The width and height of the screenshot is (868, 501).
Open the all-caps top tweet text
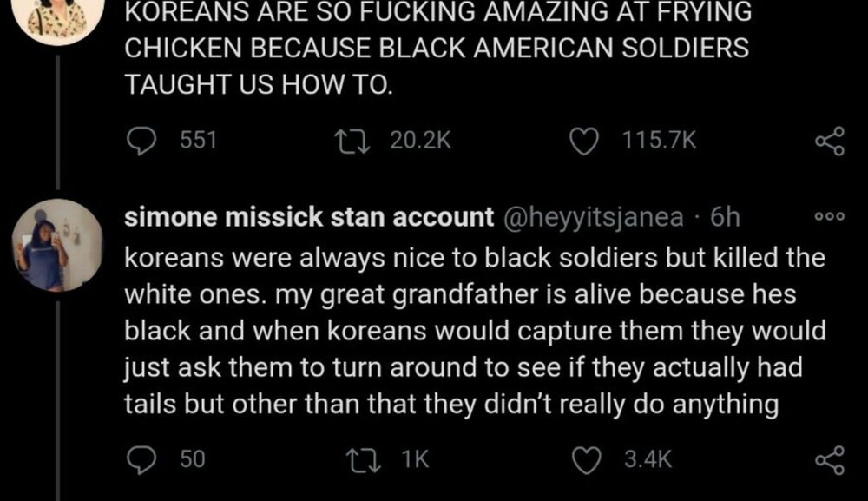pos(434,49)
